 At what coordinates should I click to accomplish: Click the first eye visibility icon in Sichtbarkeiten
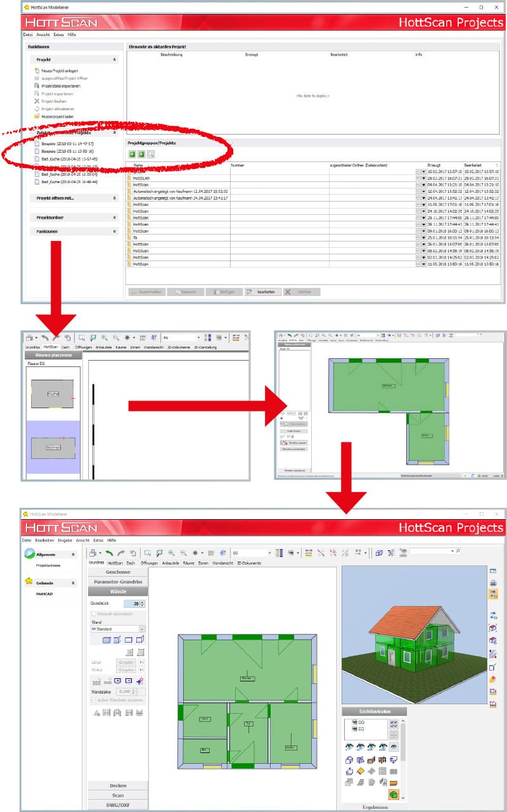[x=349, y=747]
